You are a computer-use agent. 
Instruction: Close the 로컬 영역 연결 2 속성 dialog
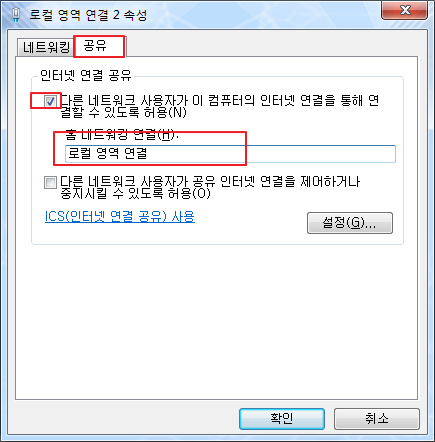point(404,10)
